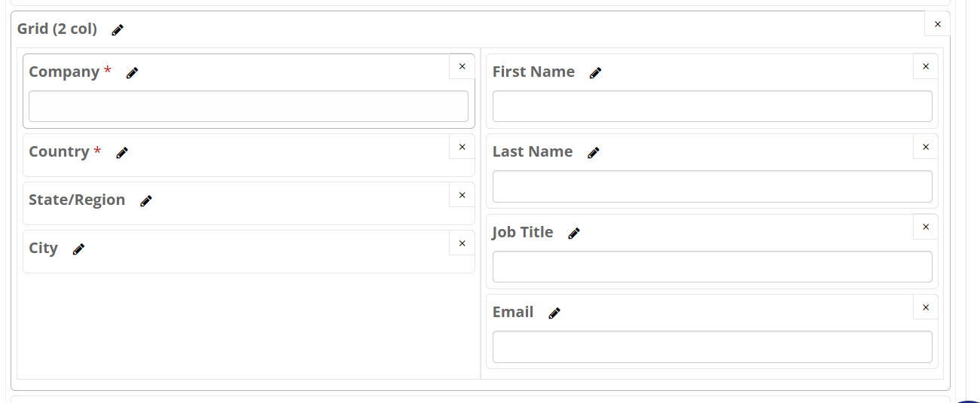Viewport: 980px width, 403px height.
Task: Delete the Job Title field
Action: click(925, 227)
